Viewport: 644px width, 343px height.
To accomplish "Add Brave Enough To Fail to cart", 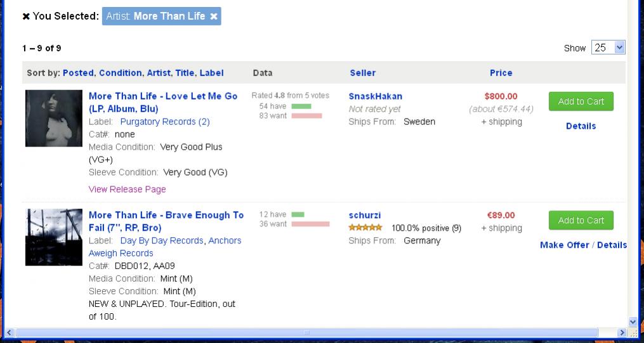I will 581,221.
